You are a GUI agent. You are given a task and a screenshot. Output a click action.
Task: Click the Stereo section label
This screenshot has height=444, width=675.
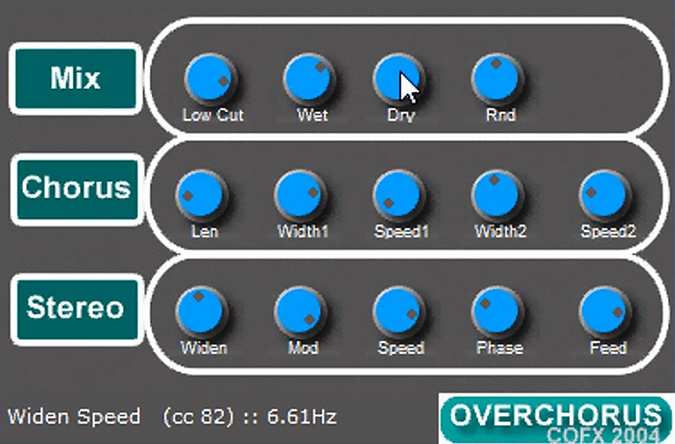[77, 309]
